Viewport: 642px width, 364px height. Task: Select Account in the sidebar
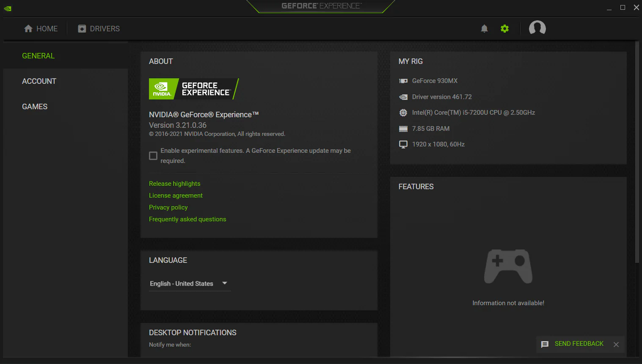[x=39, y=81]
